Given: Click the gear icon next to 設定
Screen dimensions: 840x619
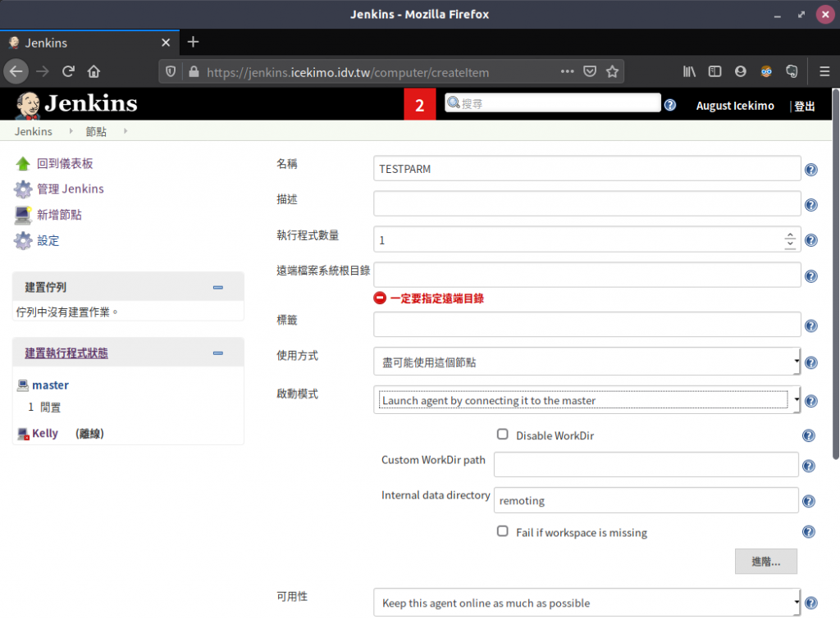Looking at the screenshot, I should click(22, 241).
